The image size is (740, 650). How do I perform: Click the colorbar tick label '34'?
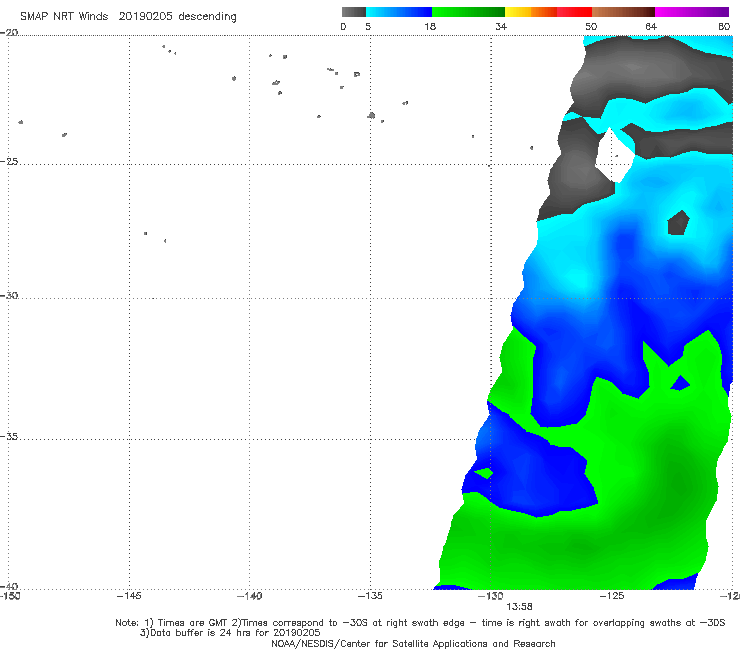pyautogui.click(x=501, y=26)
